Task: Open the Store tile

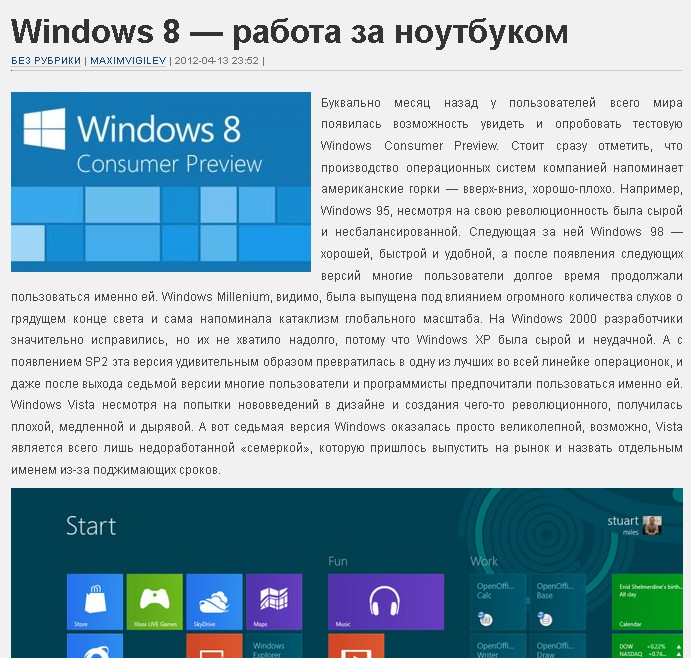Action: 95,602
